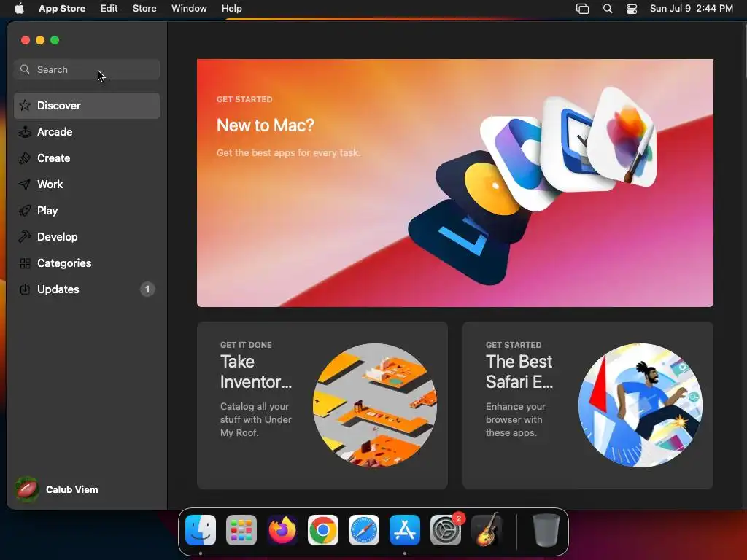Viewport: 747px width, 560px height.
Task: Open the Edit menu
Action: 109,9
